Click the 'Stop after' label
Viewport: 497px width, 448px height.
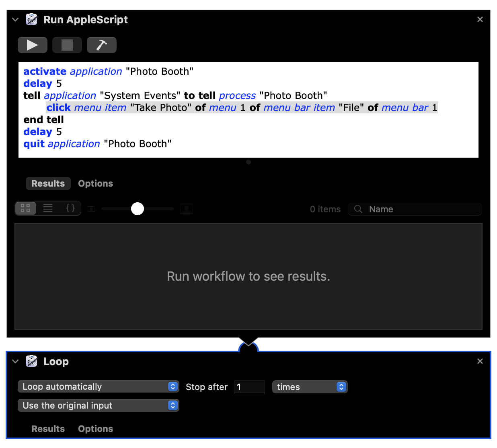[207, 387]
